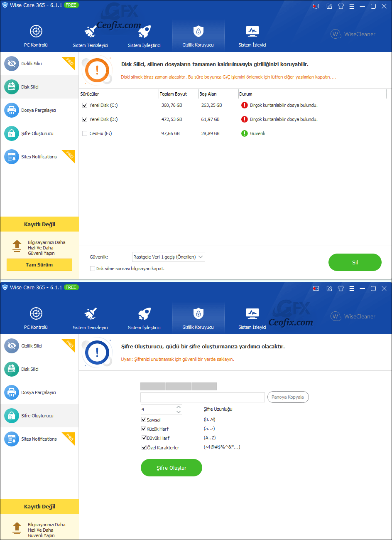Uncheck the Yerel Disk (C:) drive checkbox
This screenshot has height=540, width=392.
85,105
